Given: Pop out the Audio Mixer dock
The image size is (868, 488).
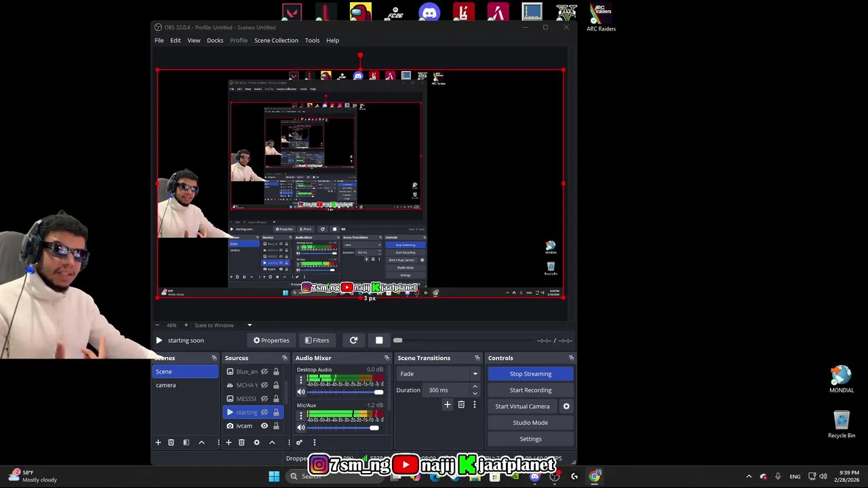Looking at the screenshot, I should 387,358.
